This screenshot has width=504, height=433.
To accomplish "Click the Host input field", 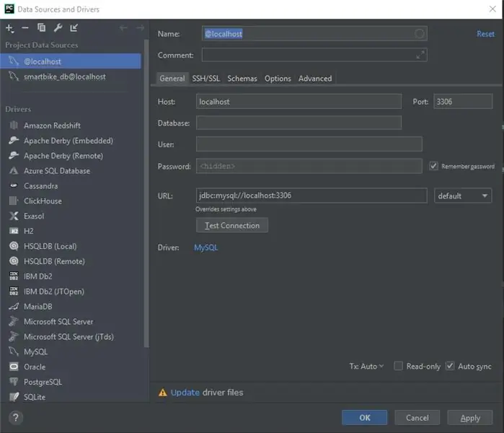I will (x=299, y=102).
